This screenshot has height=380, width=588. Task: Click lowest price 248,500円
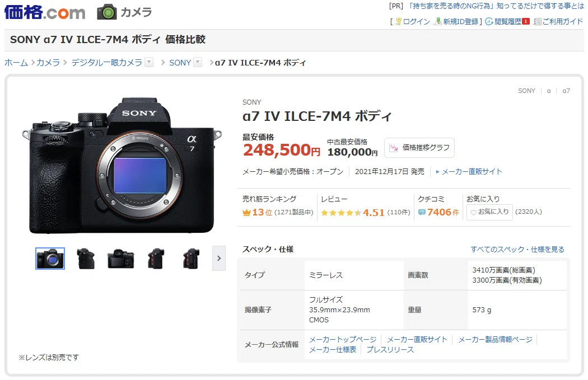pyautogui.click(x=282, y=150)
